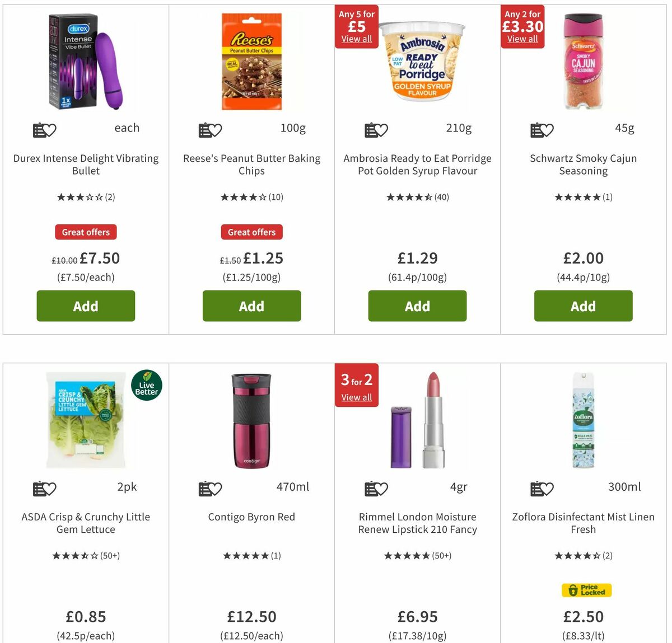Click the Live Better badge on the lettuce
The height and width of the screenshot is (643, 672).
146,385
